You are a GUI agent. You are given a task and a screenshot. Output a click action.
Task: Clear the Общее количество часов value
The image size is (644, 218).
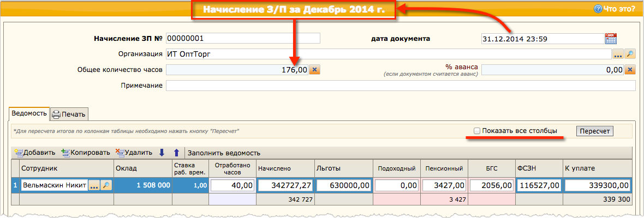(x=315, y=70)
